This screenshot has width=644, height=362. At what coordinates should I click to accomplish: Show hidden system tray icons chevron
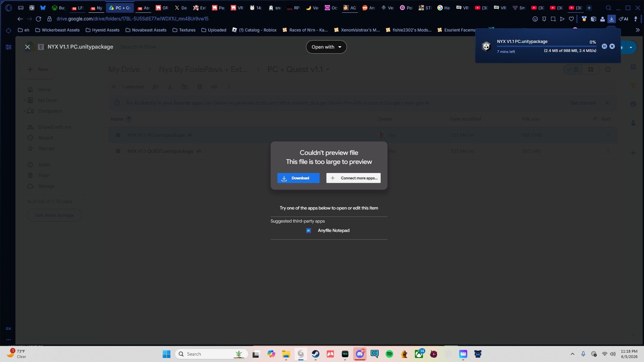pos(573,354)
